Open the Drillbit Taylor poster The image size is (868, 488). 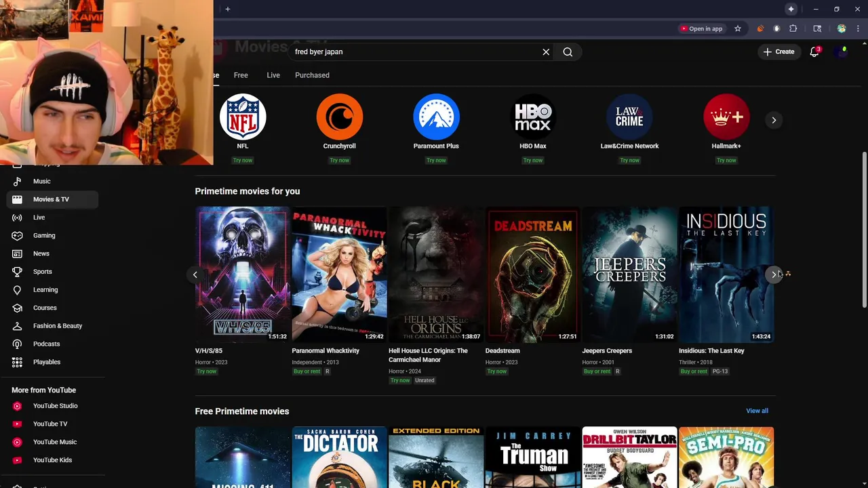tap(629, 457)
